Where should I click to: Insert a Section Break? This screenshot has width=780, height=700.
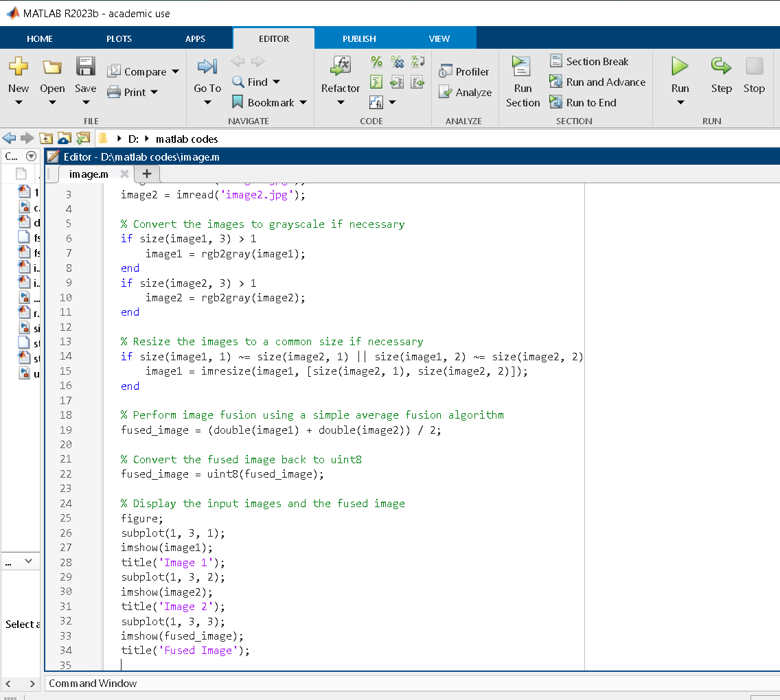coord(589,62)
